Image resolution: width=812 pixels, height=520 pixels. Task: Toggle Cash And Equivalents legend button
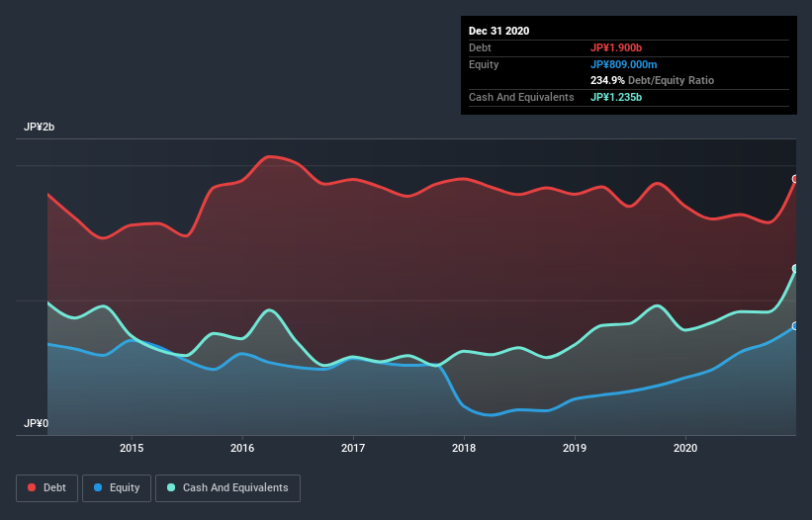point(227,488)
